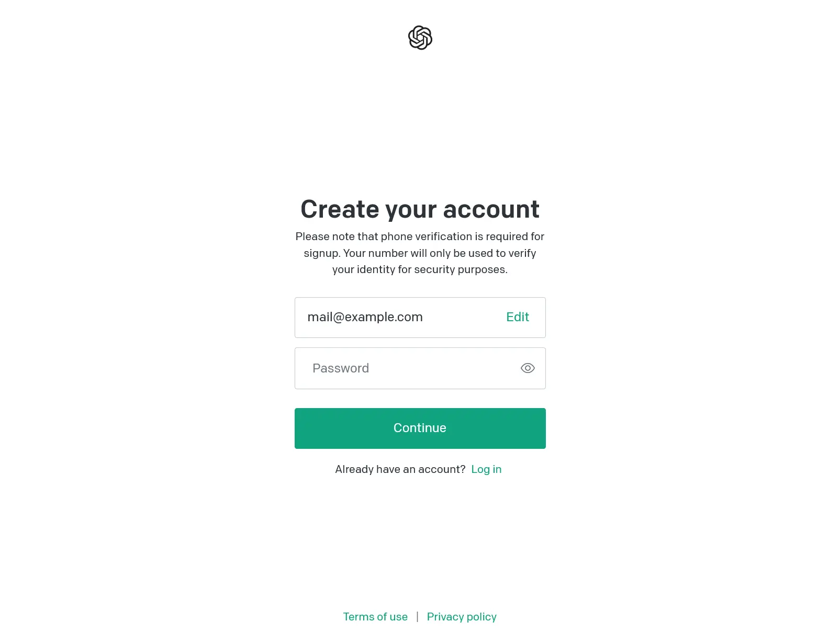Click the Password placeholder text

[x=341, y=368]
